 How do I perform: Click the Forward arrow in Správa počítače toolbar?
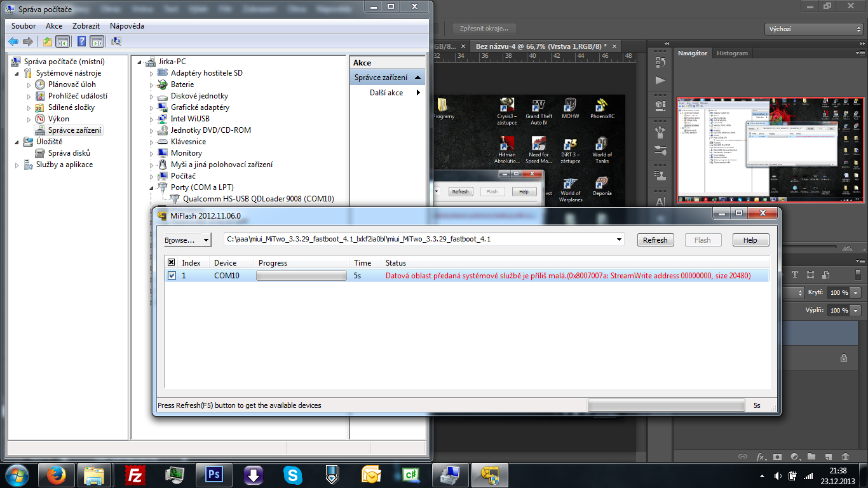click(27, 42)
